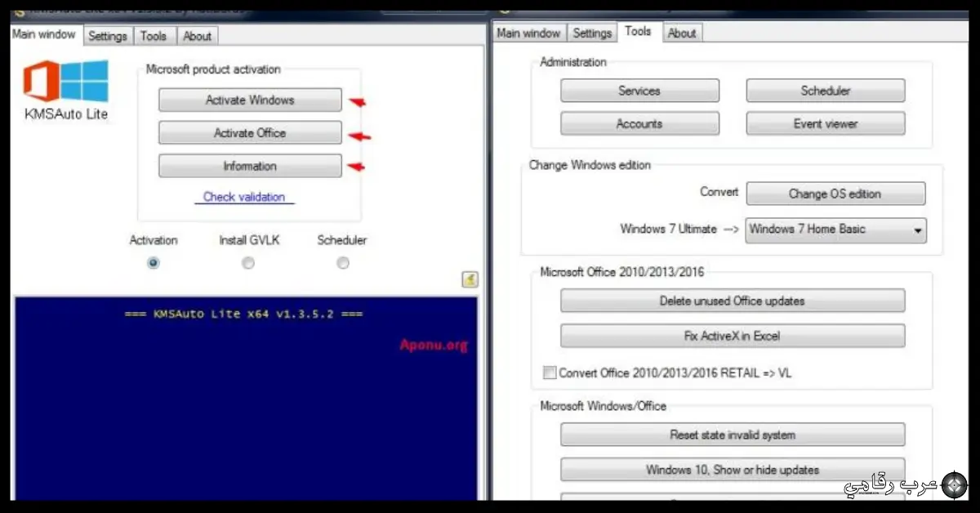
Task: Launch the Event viewer button
Action: 825,124
